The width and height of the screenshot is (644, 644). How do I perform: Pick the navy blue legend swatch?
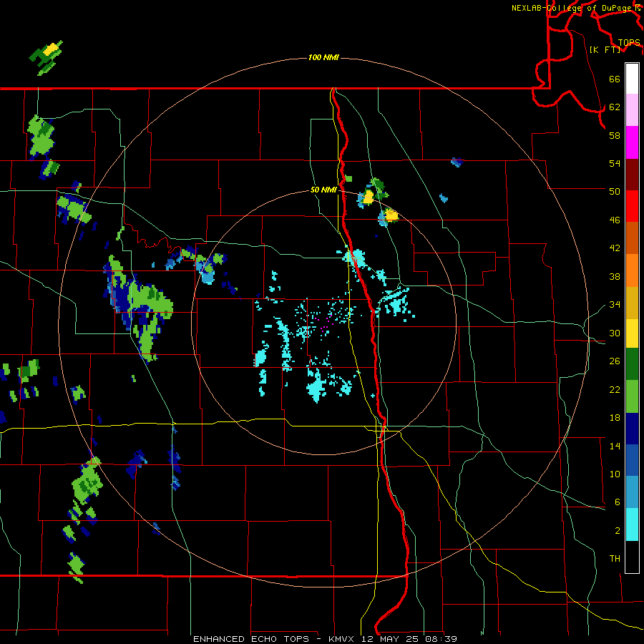(632, 429)
